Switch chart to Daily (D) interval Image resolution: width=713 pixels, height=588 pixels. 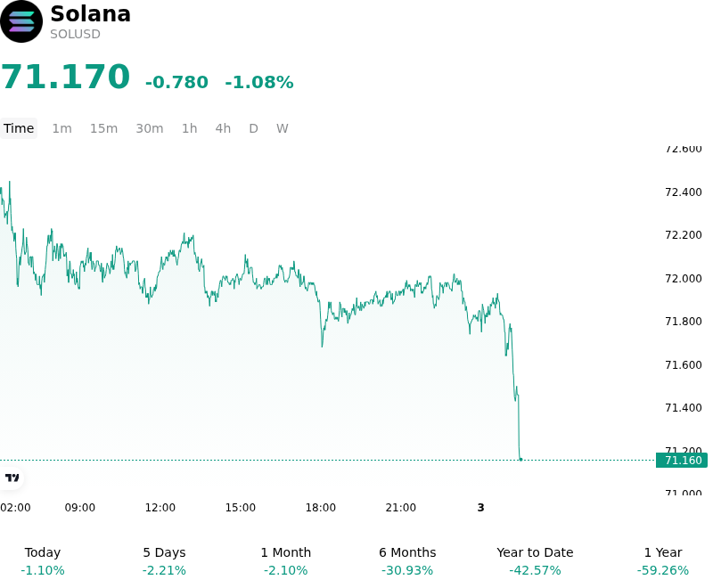click(253, 128)
